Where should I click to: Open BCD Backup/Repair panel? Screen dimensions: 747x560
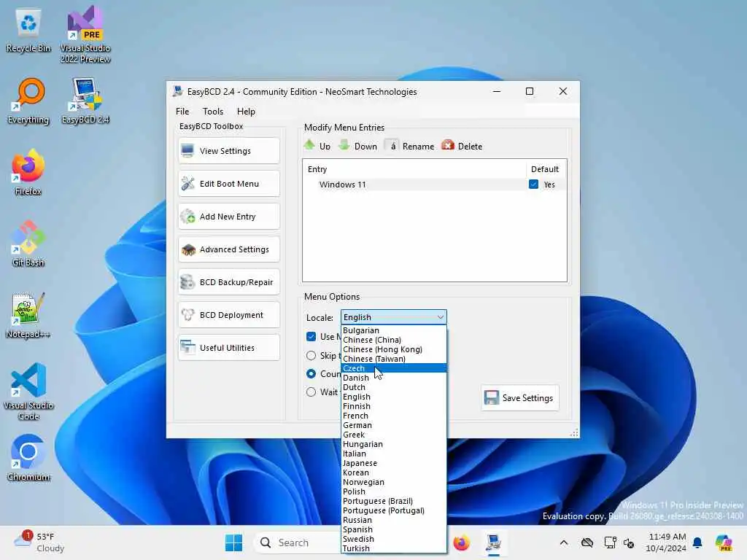(228, 282)
